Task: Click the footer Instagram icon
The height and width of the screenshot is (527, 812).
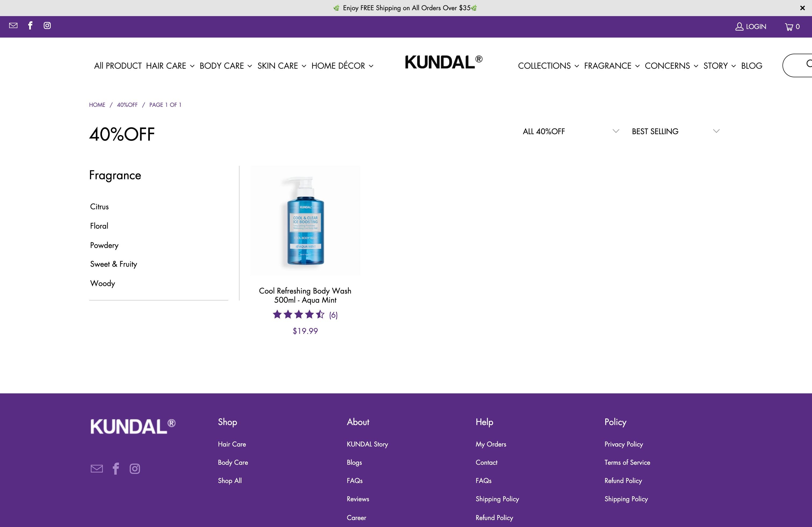Action: click(x=135, y=469)
